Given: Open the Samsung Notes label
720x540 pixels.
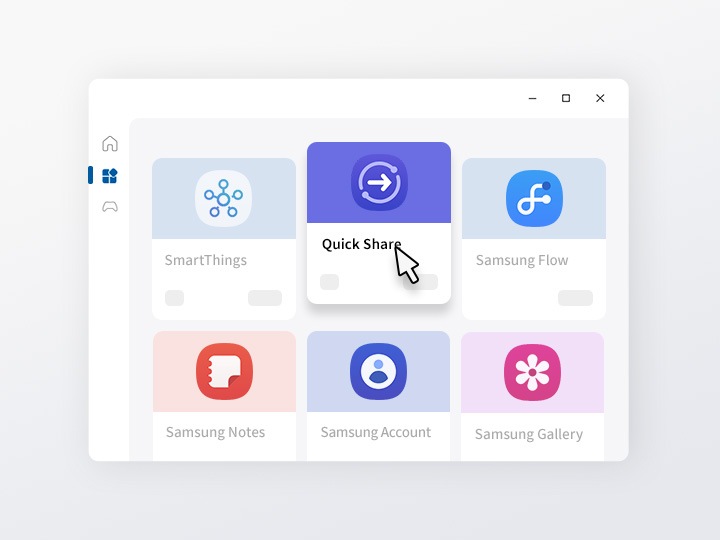Looking at the screenshot, I should pos(215,432).
